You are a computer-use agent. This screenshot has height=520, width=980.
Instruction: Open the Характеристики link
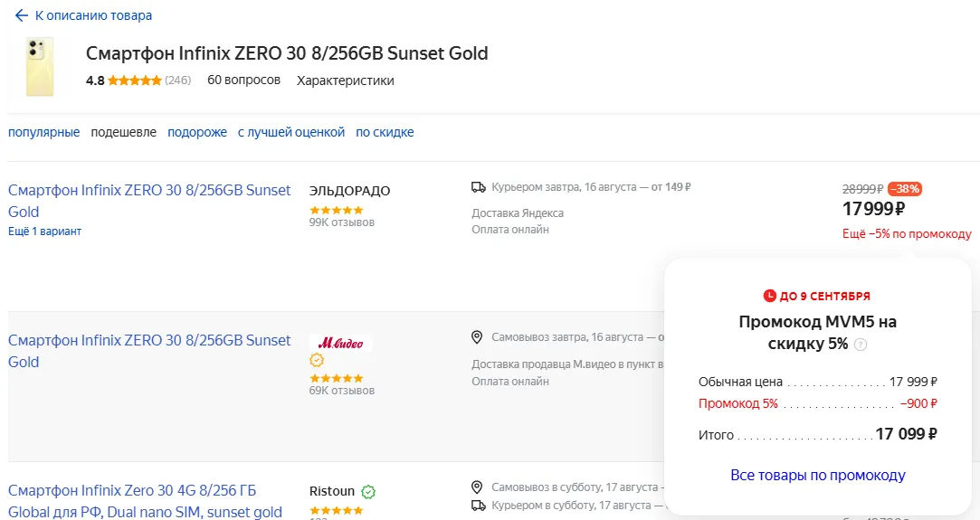(345, 80)
